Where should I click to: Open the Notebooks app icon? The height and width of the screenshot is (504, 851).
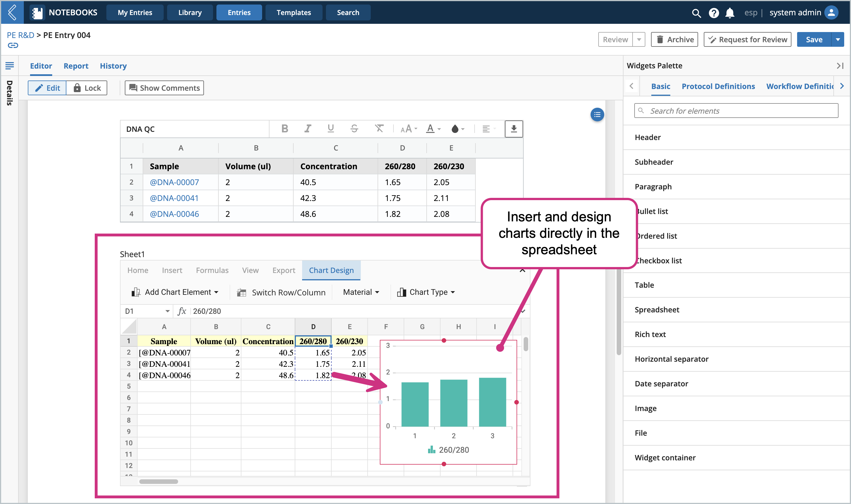point(37,12)
